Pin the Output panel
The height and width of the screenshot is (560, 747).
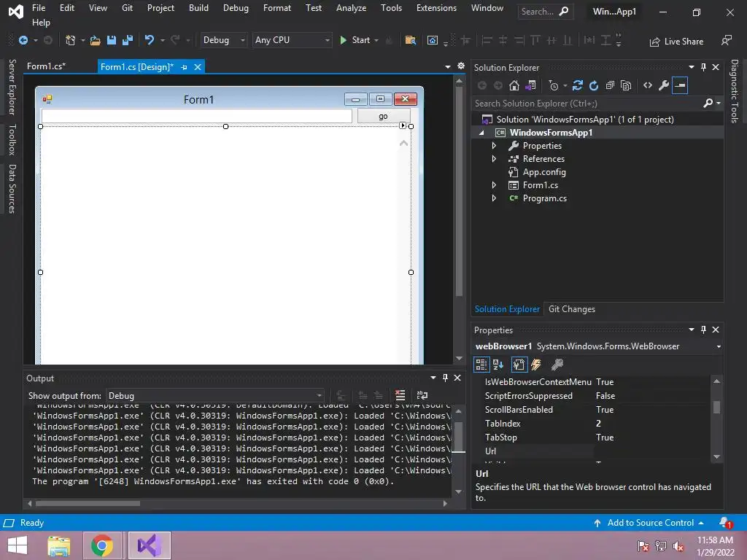click(445, 378)
